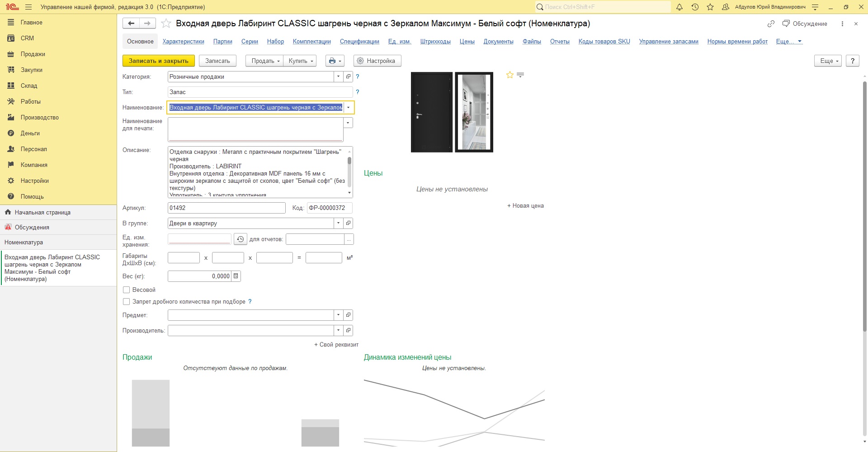Tick Запрет дробного количества при подборе checkbox
Screen dimensions: 868x452
click(x=127, y=301)
